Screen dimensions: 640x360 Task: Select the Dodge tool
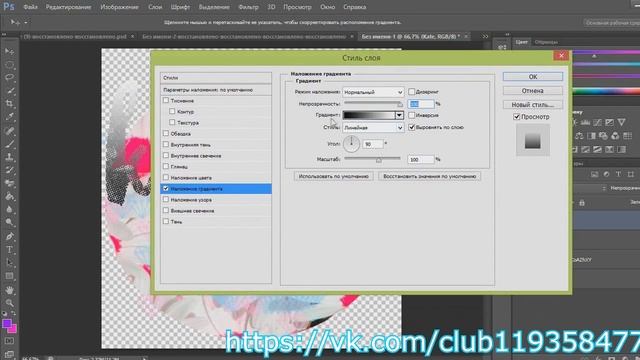(9, 222)
